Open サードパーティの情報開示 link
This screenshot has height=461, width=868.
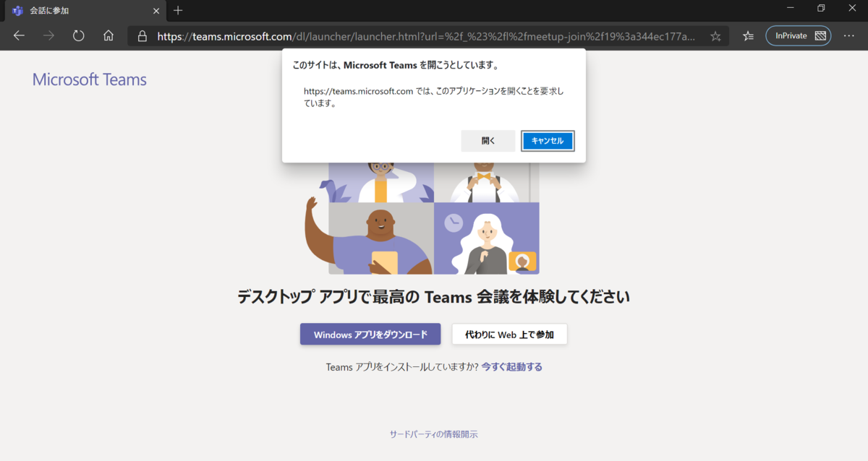pyautogui.click(x=434, y=434)
